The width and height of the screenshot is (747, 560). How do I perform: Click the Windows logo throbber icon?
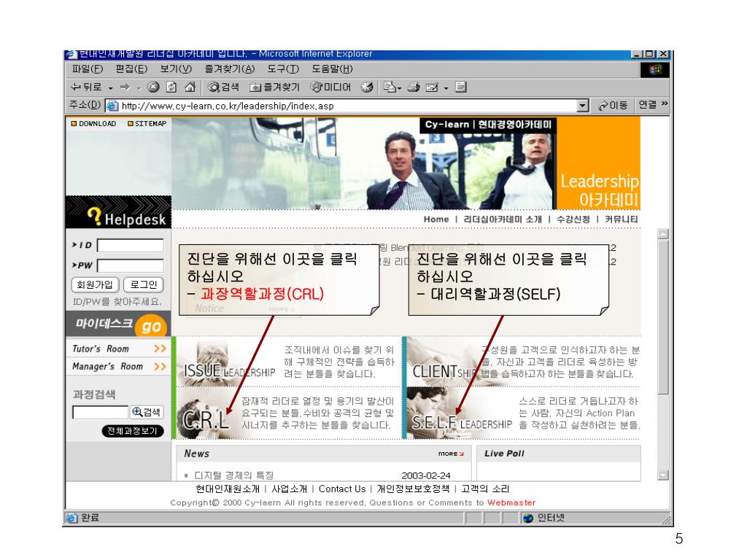[x=655, y=70]
